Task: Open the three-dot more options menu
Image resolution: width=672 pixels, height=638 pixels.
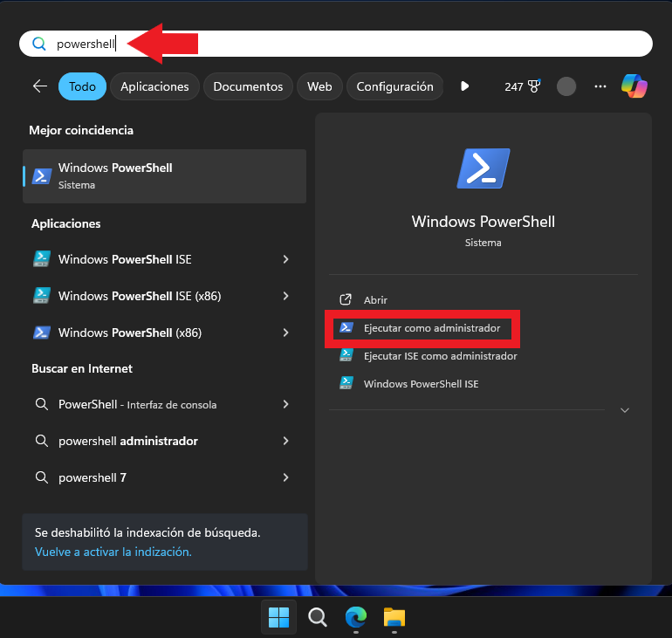Action: 600,86
